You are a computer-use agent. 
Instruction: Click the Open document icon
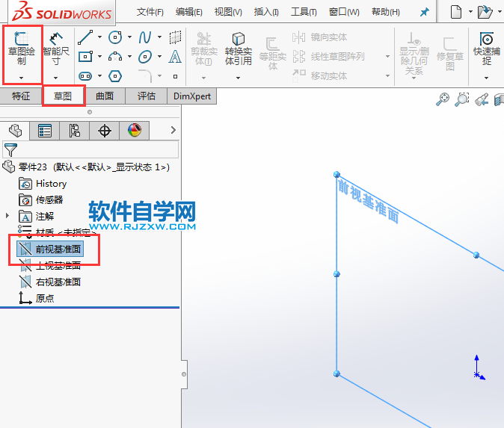coord(485,12)
